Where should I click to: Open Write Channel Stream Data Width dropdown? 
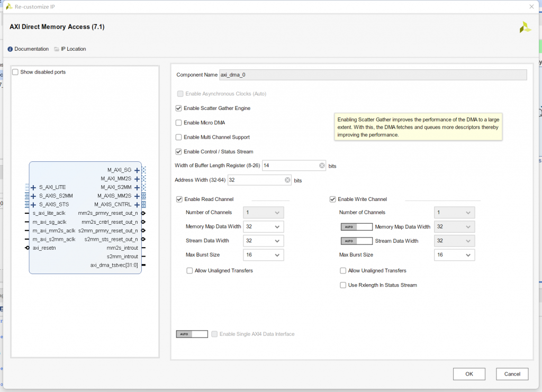(x=454, y=241)
